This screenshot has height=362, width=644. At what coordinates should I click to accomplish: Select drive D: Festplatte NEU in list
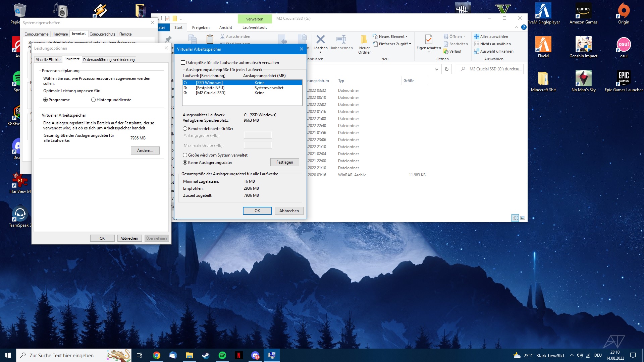click(x=210, y=88)
